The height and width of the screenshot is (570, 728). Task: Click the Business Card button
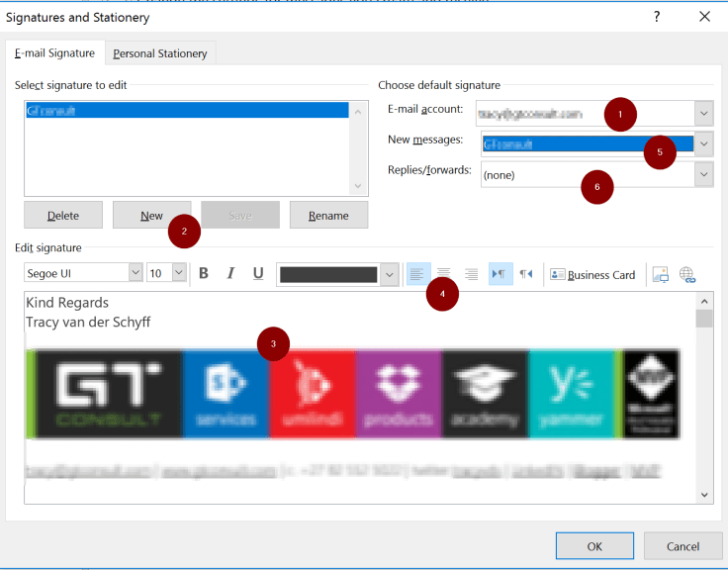tap(592, 274)
